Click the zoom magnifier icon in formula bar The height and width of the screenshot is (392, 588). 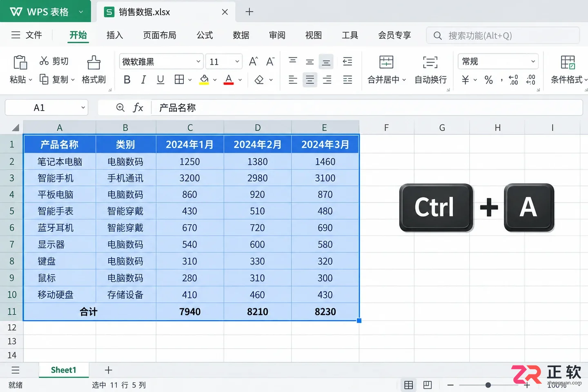120,107
